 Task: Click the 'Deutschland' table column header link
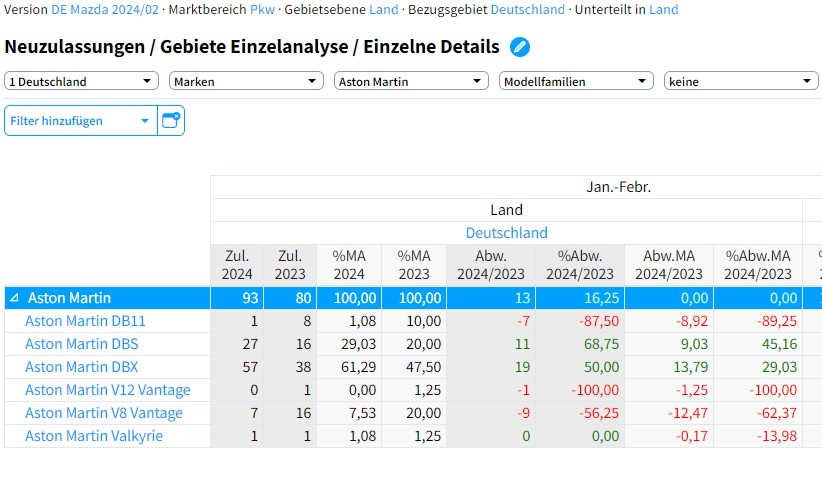tap(506, 233)
